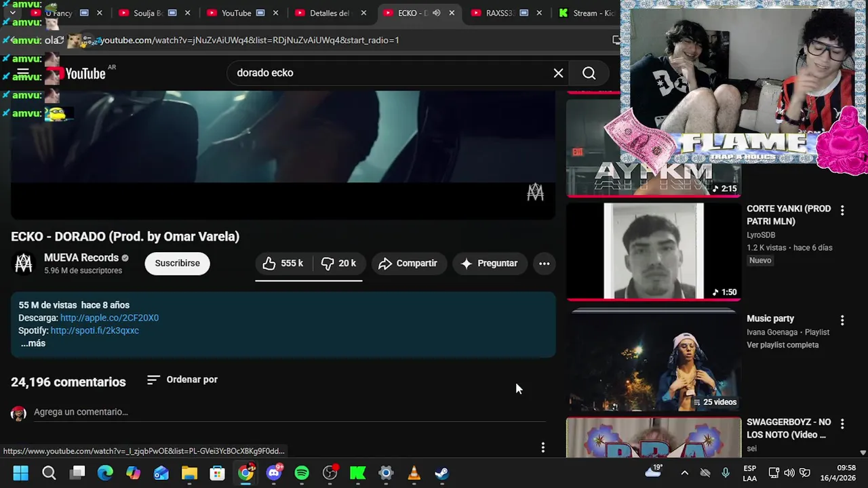Open the CORTE YANKI (PROD PATRI MLN) title
This screenshot has height=488, width=868.
[789, 215]
